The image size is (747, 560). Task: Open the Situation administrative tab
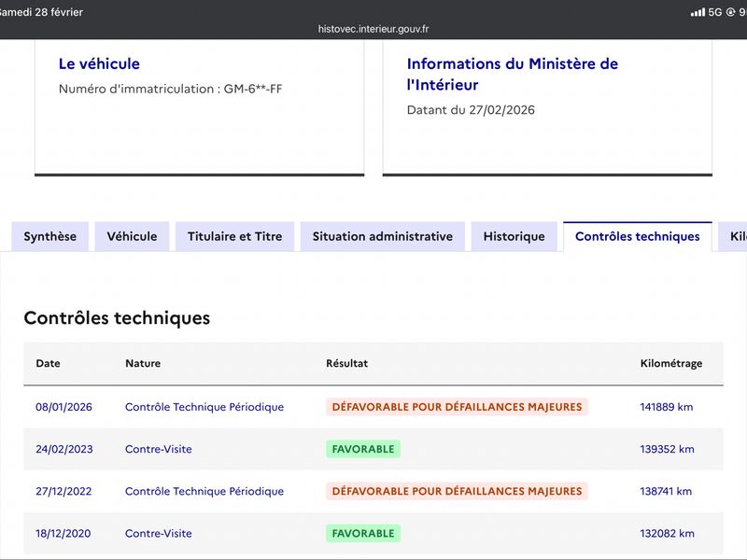(382, 236)
